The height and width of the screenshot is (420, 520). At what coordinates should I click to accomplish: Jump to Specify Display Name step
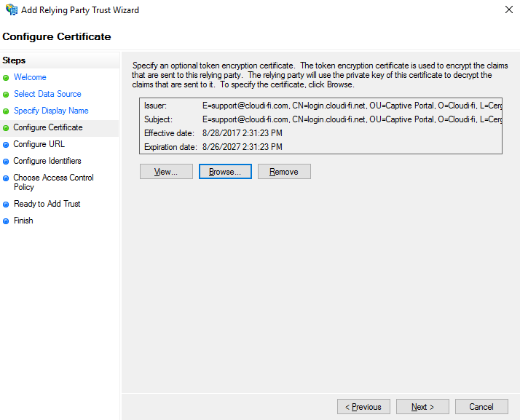[x=51, y=111]
